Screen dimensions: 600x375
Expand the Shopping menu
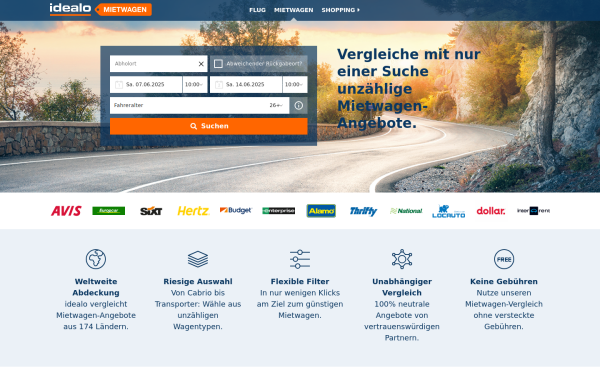tap(340, 10)
